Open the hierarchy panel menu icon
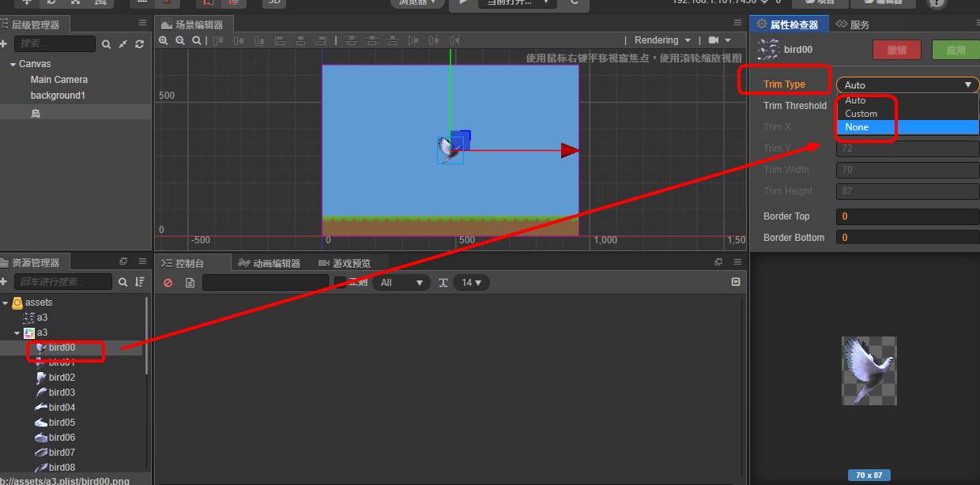This screenshot has height=485, width=980. point(142,24)
